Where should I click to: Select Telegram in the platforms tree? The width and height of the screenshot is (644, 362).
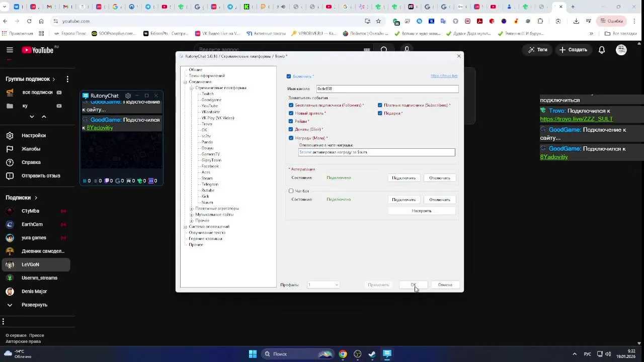point(210,185)
